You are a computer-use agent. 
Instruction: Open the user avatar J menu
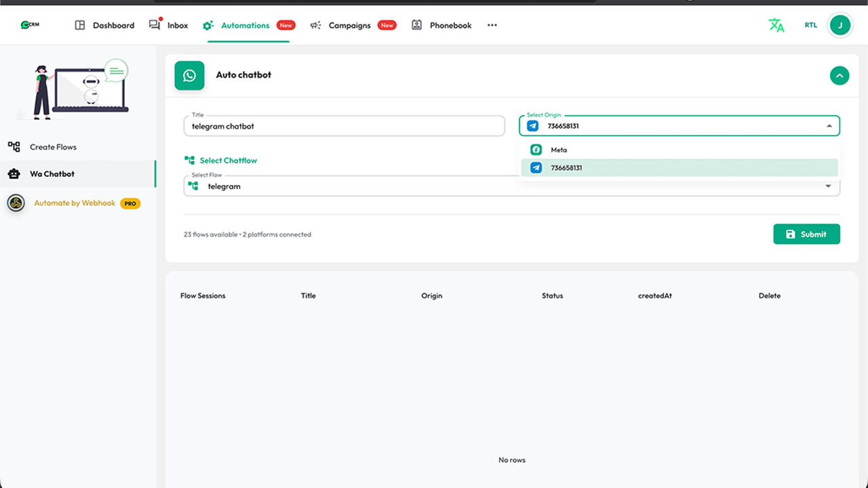(840, 26)
